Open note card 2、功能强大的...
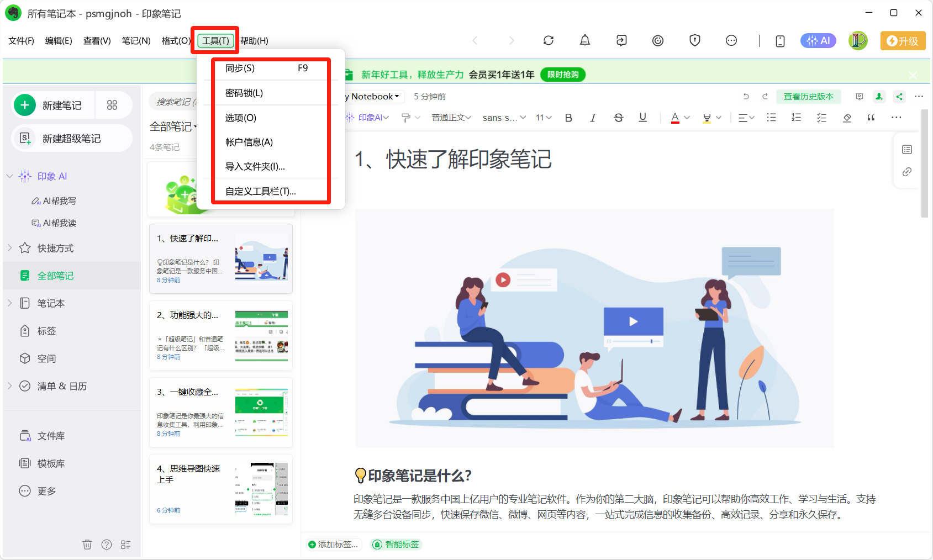The width and height of the screenshot is (933, 560). click(x=221, y=336)
